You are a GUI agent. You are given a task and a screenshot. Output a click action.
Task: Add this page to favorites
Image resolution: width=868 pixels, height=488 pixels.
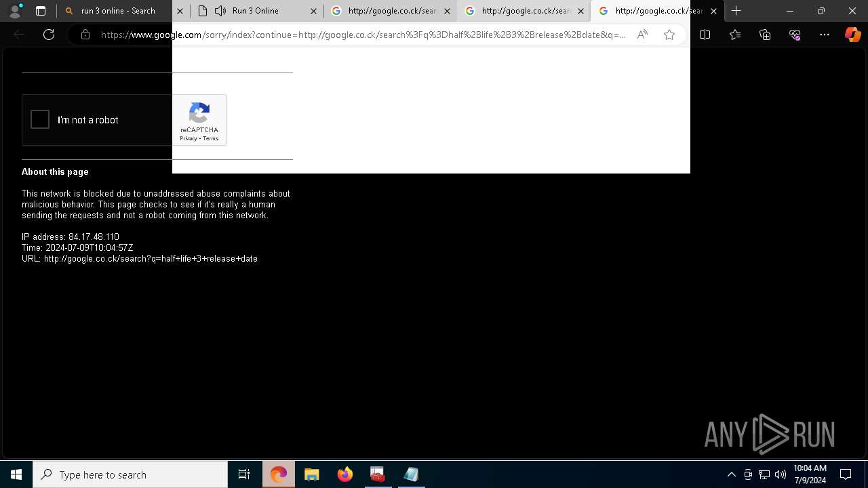(669, 35)
